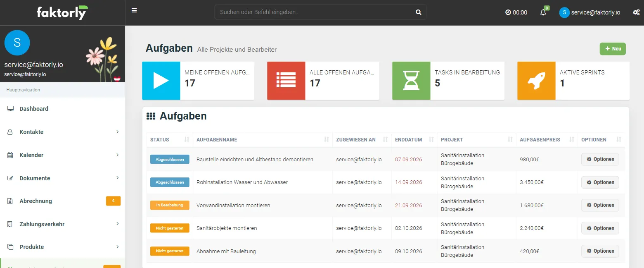This screenshot has height=268, width=644.
Task: Toggle the hamburger sidebar menu icon
Action: tap(134, 10)
